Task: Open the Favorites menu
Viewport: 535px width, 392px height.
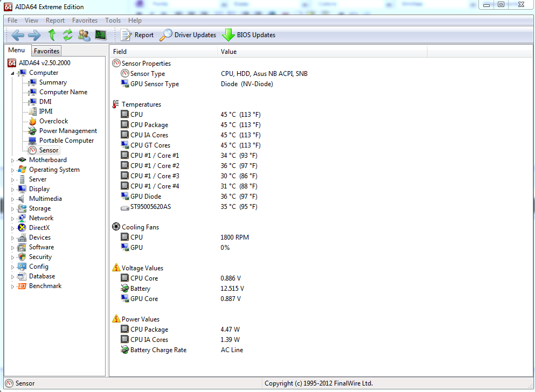Action: [x=85, y=20]
